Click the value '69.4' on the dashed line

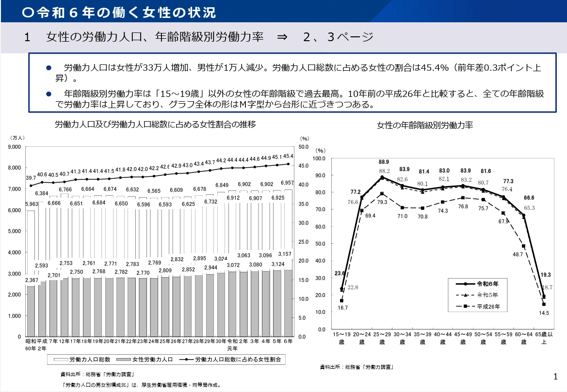tap(370, 216)
